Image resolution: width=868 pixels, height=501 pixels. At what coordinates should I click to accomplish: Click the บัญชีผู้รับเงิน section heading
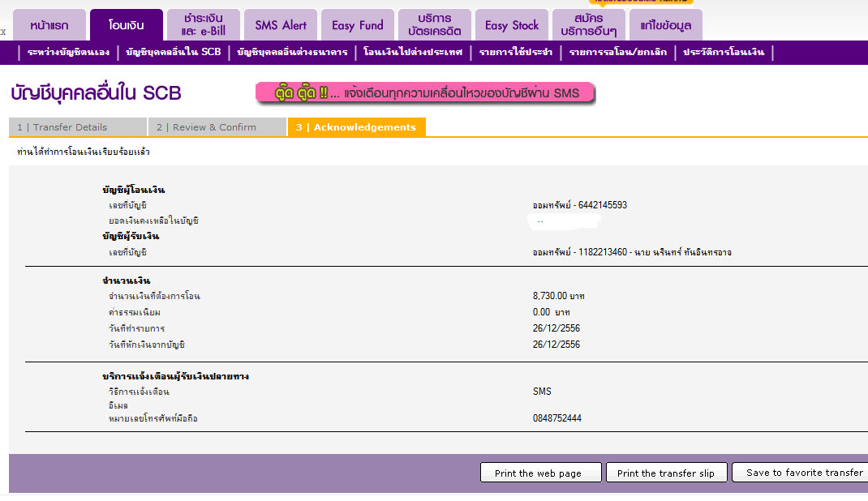pos(131,236)
